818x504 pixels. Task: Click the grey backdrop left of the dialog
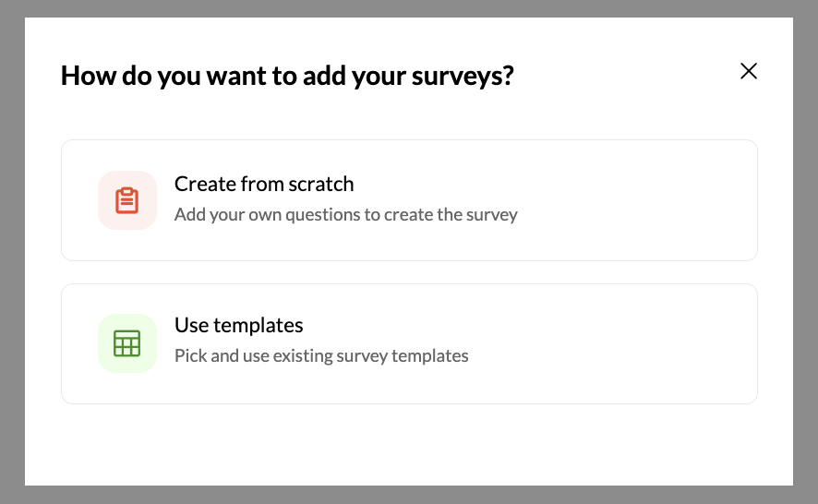tap(12, 252)
